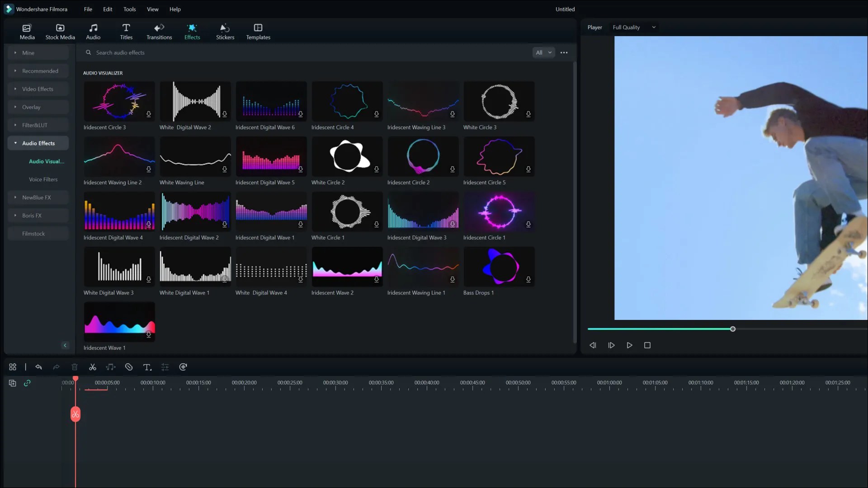The width and height of the screenshot is (868, 488).
Task: Open the Stickers panel
Action: 225,32
